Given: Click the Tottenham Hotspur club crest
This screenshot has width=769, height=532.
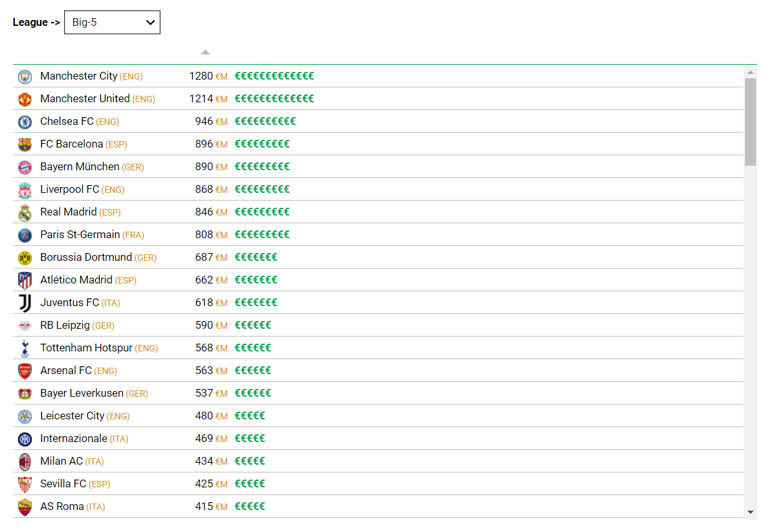Looking at the screenshot, I should point(25,348).
